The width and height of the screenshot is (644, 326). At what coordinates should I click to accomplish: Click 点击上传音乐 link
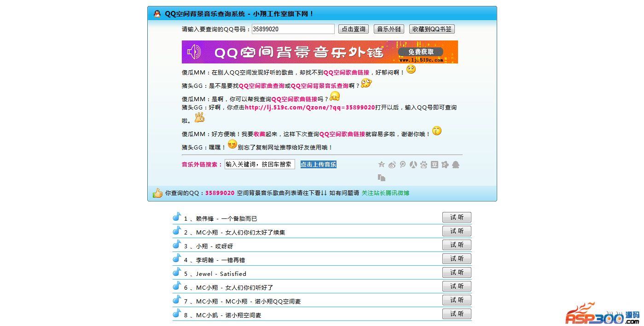click(x=319, y=164)
